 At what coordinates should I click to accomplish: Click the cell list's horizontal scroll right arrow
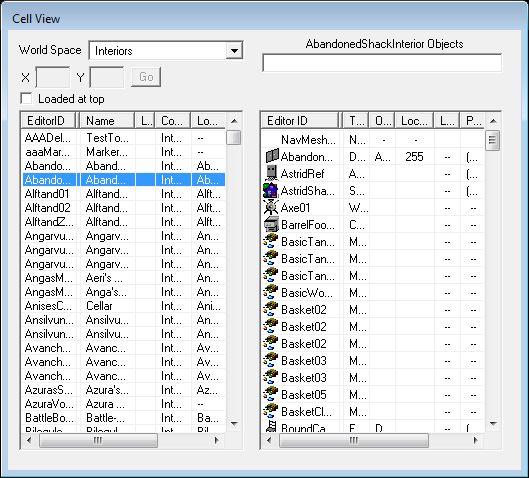tap(217, 440)
